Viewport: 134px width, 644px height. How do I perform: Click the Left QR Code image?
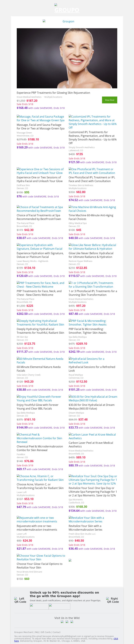20,600
